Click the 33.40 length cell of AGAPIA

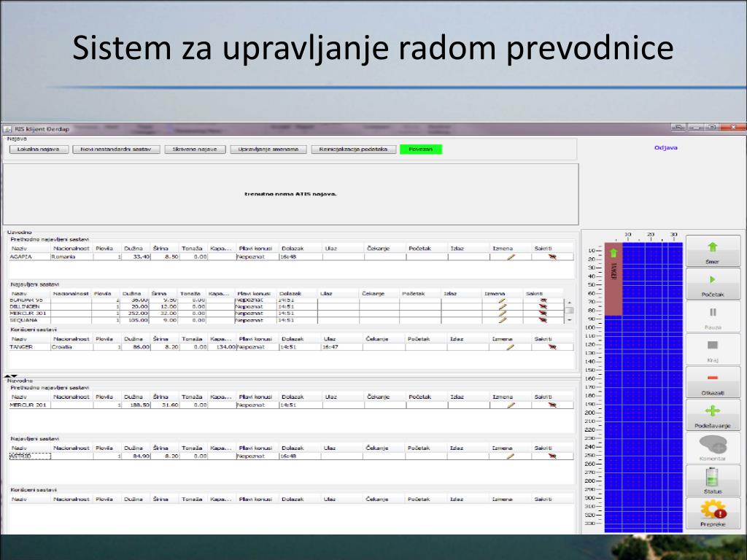(x=136, y=257)
